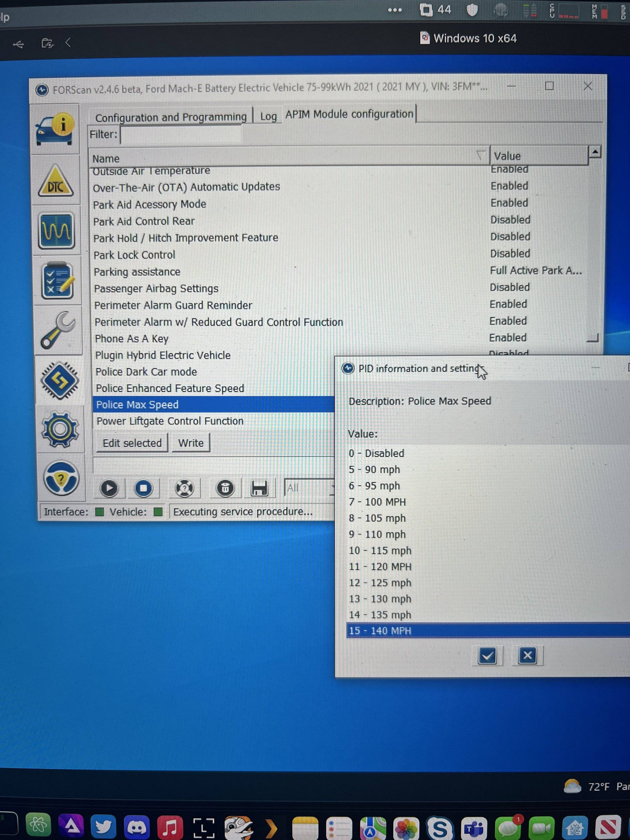Click the Write button
630x840 pixels.
pyautogui.click(x=191, y=443)
